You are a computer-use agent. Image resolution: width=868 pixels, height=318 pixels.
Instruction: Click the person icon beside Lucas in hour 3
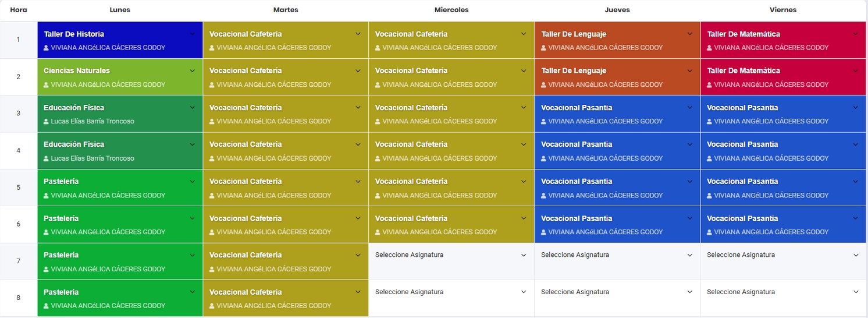pos(47,122)
